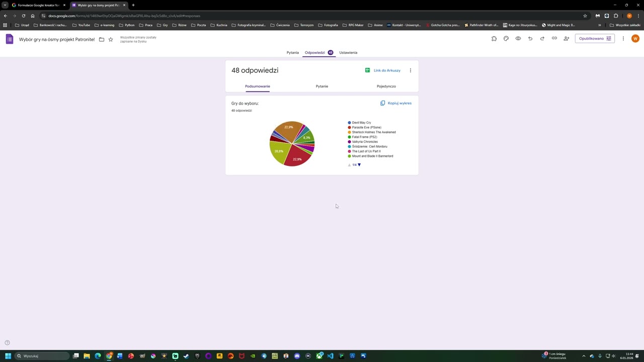Screen dimensions: 644x362
Task: Click Mount and Blade II Bannerlord legend
Action: click(x=370, y=156)
